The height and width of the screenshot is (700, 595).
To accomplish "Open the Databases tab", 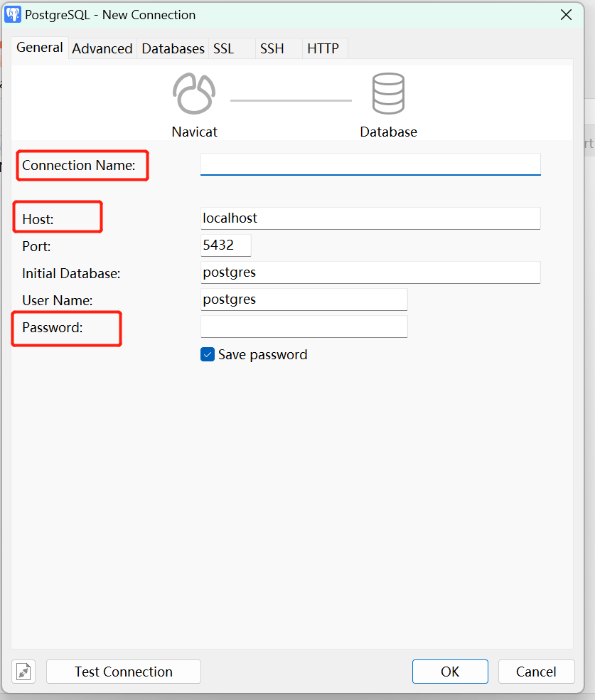I will 173,48.
